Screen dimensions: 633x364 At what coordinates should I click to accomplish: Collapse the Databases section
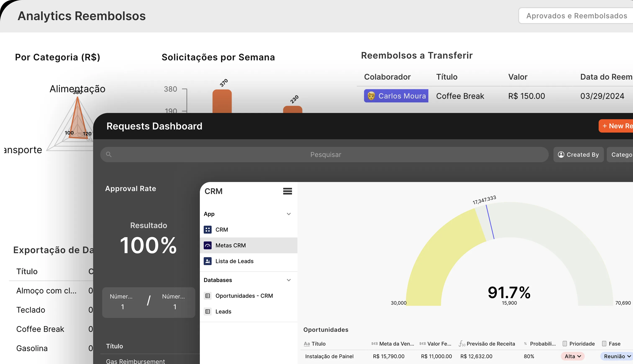(x=289, y=280)
